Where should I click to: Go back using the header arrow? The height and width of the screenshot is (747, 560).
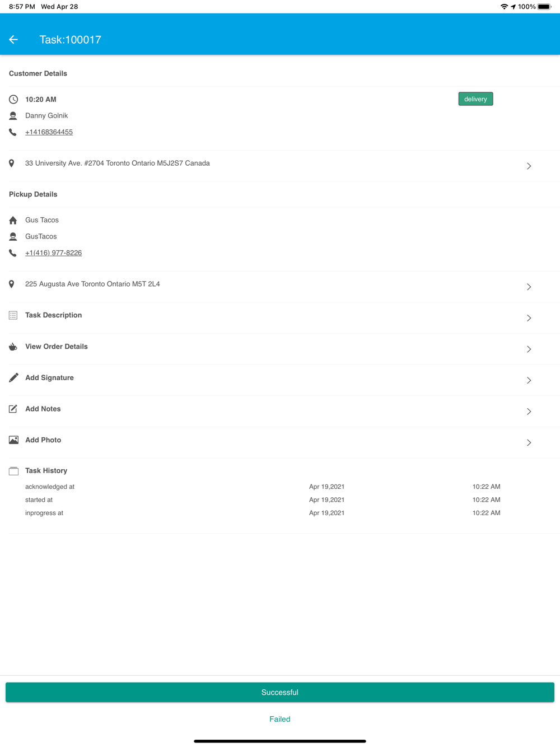point(13,40)
